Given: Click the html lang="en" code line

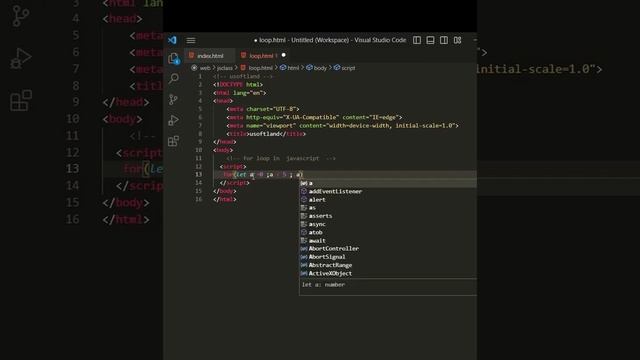Looking at the screenshot, I should pos(240,93).
